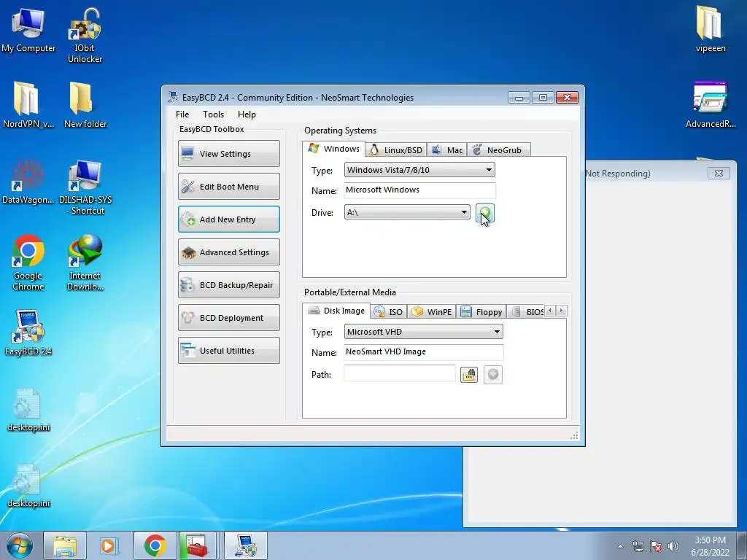Open the Tools menu
Viewport: 747px width, 560px height.
(213, 114)
